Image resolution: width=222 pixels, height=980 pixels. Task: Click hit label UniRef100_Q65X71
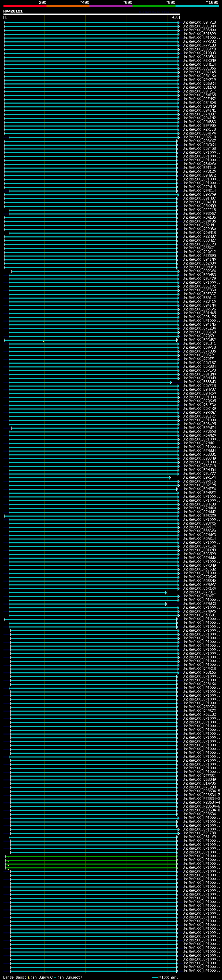[199, 248]
